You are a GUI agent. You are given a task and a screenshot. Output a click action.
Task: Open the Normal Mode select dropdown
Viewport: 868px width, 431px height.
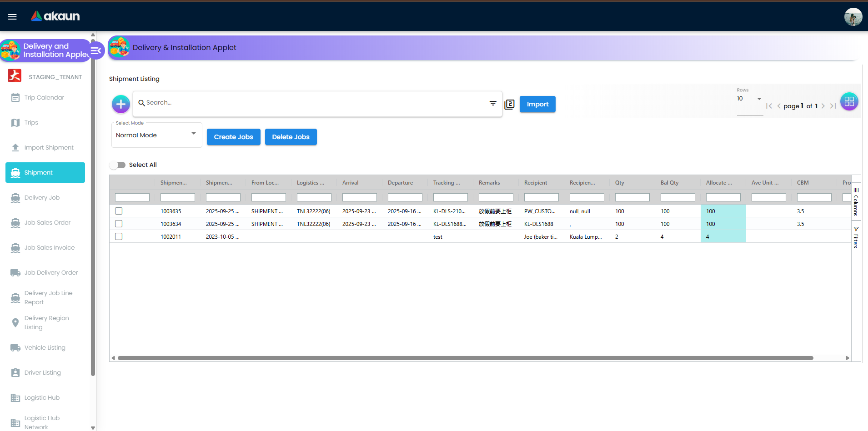pyautogui.click(x=156, y=135)
